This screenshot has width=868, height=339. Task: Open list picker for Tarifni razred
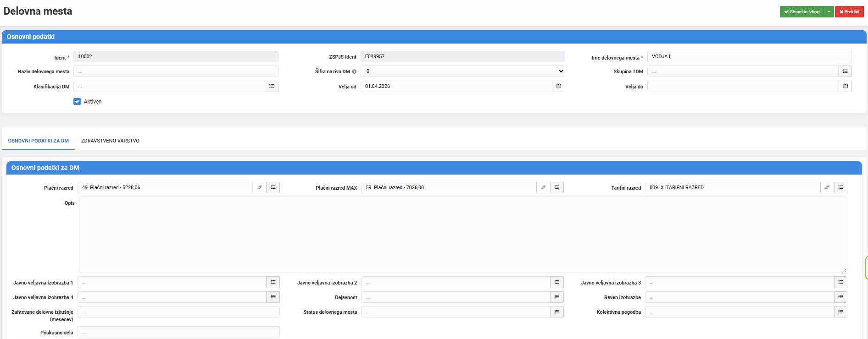tap(840, 187)
